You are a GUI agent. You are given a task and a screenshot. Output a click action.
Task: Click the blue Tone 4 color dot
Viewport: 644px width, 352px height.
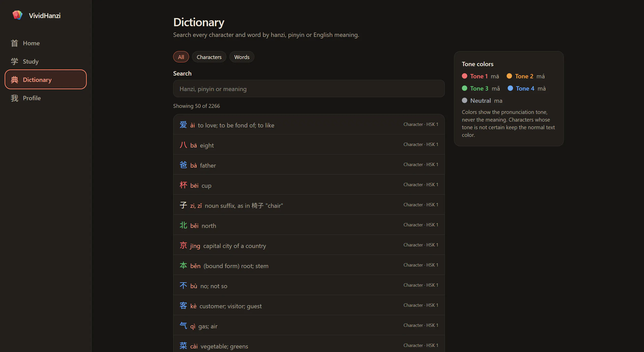coord(510,88)
